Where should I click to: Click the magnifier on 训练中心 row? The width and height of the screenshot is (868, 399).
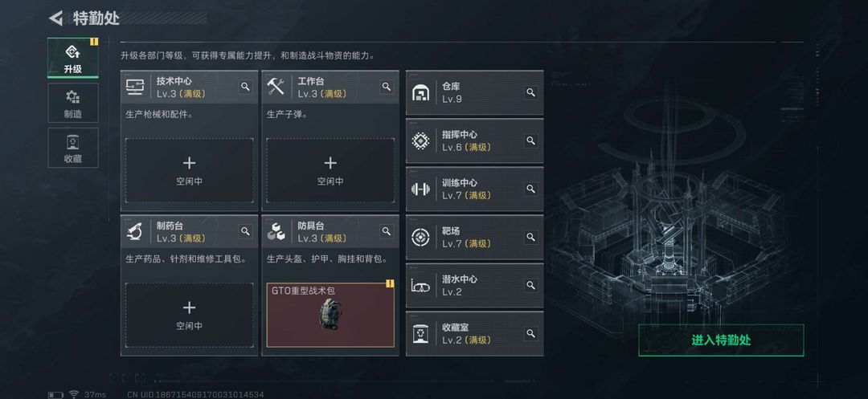(x=531, y=189)
